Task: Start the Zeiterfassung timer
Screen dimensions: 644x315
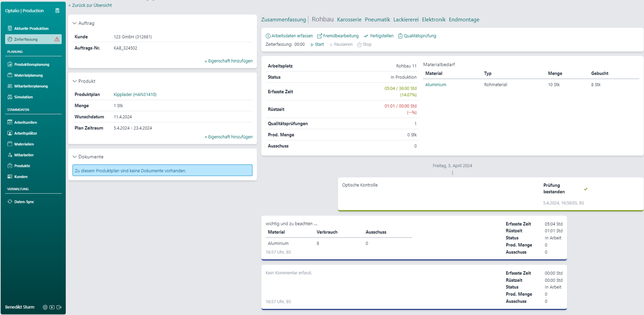Action: [317, 44]
